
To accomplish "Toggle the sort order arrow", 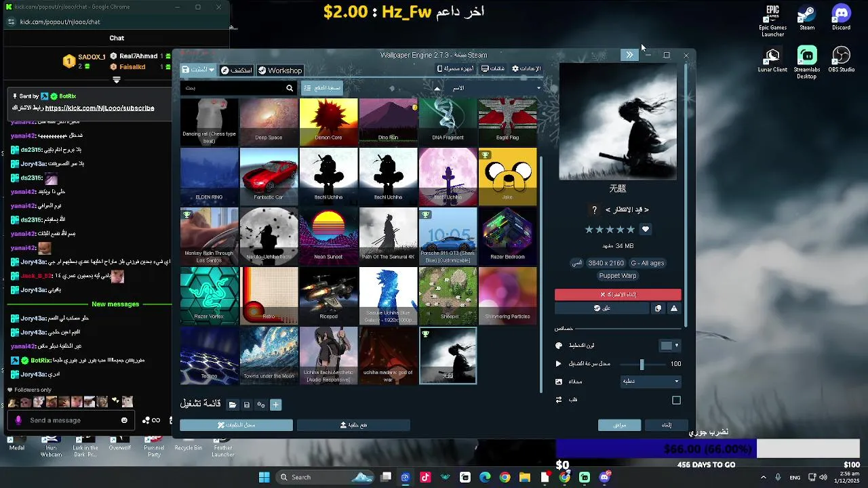I will coord(437,88).
